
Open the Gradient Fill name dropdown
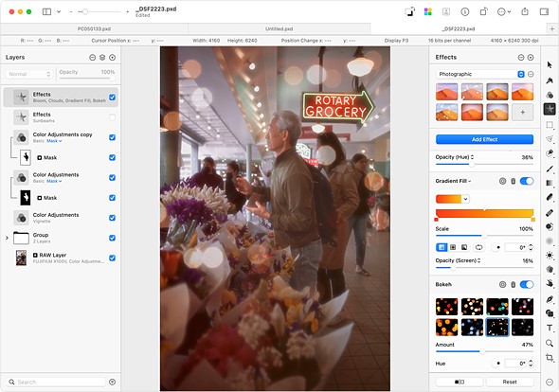pos(453,181)
